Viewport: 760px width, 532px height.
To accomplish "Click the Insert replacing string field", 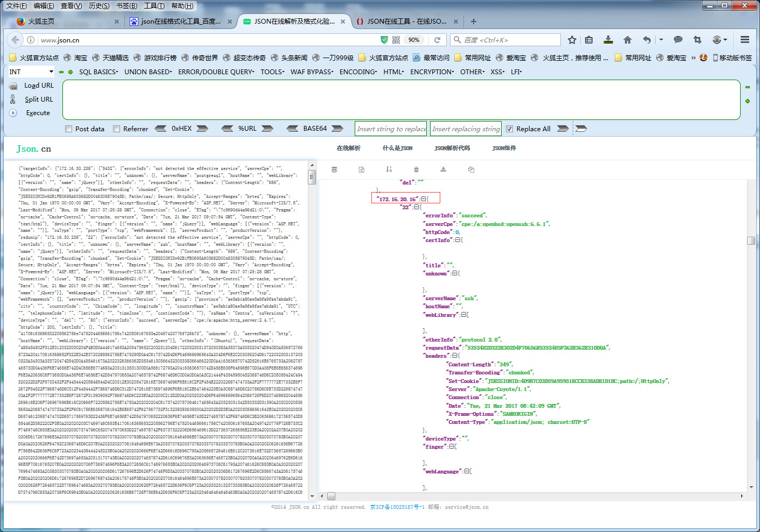I will pos(466,129).
